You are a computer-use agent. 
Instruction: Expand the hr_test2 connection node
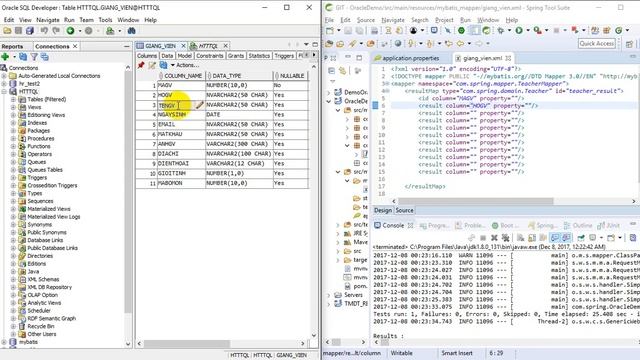click(4, 84)
